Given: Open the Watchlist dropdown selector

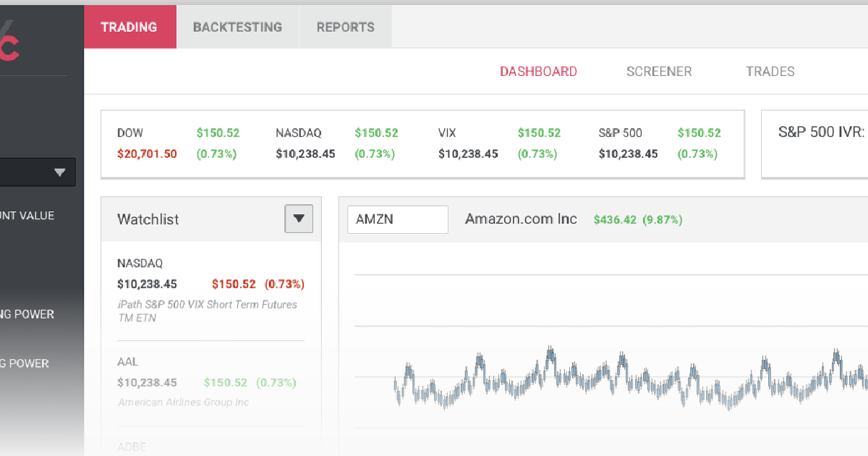Looking at the screenshot, I should pos(299,219).
